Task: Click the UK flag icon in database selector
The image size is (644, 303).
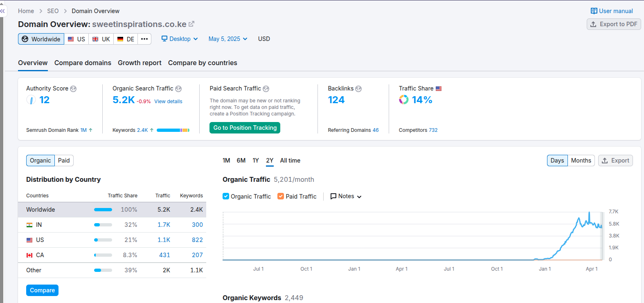Action: [95, 39]
